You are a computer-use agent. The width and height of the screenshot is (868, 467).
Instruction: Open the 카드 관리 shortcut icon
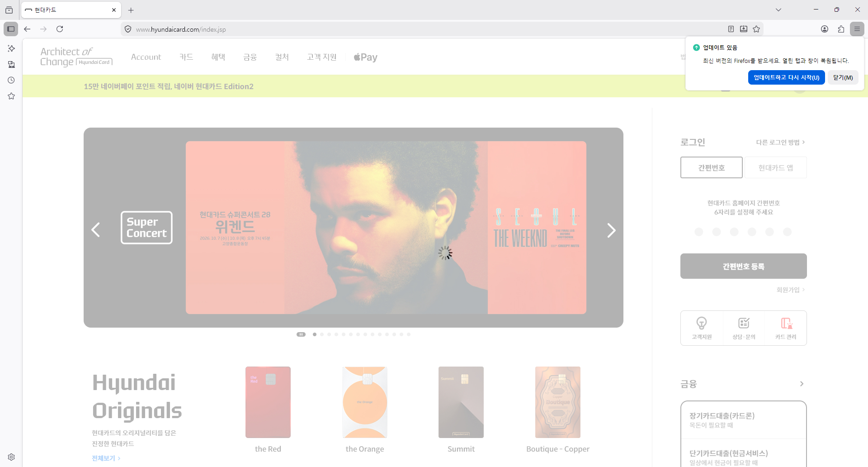coord(786,328)
